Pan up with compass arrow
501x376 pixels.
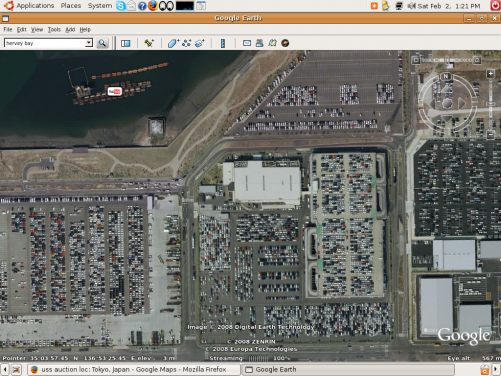click(446, 89)
